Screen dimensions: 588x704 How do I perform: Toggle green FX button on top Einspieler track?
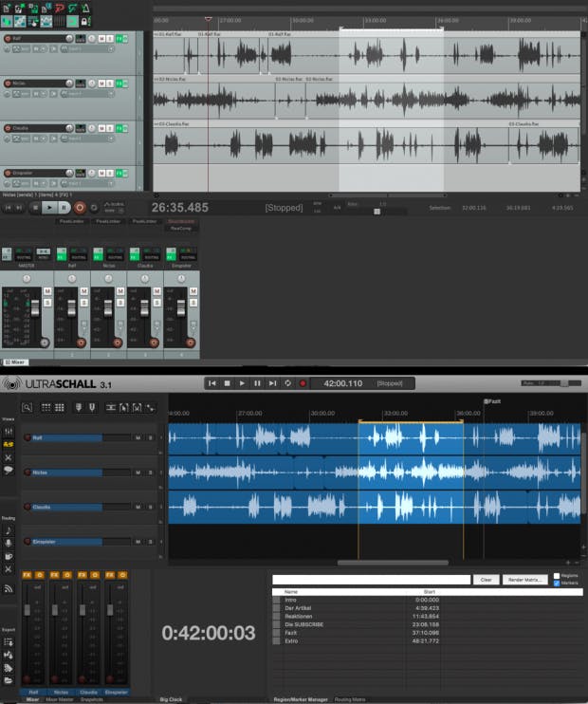tap(119, 174)
